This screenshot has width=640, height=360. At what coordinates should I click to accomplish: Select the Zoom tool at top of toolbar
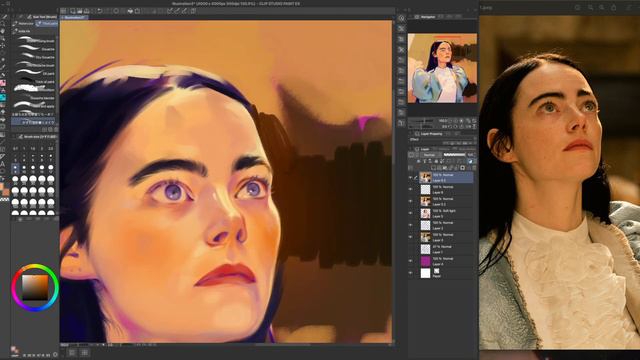click(3, 23)
